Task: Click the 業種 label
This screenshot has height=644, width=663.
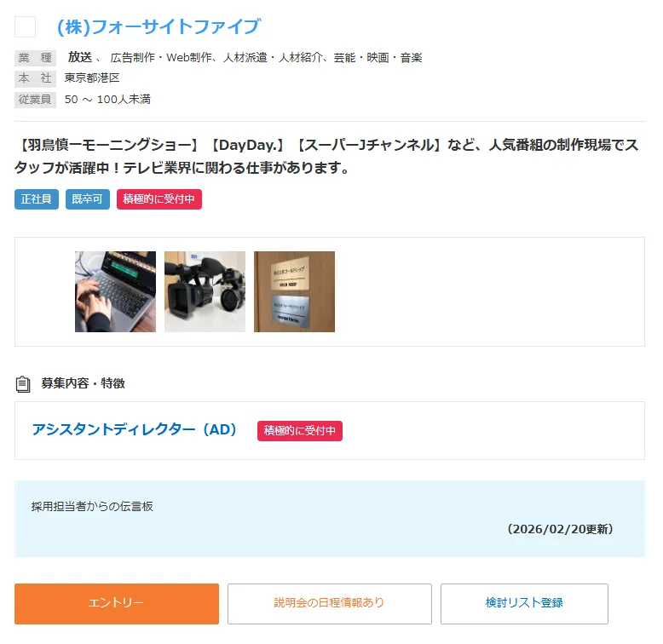Action: pos(35,58)
